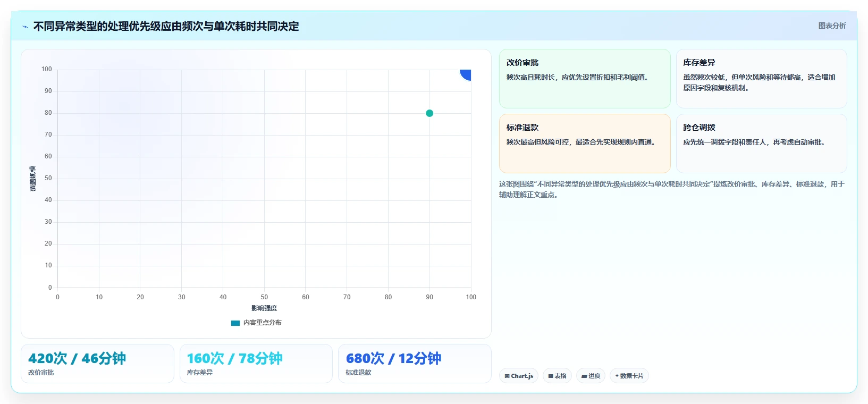
Task: Click the 频次最高但风险可控 description text
Action: pyautogui.click(x=580, y=142)
